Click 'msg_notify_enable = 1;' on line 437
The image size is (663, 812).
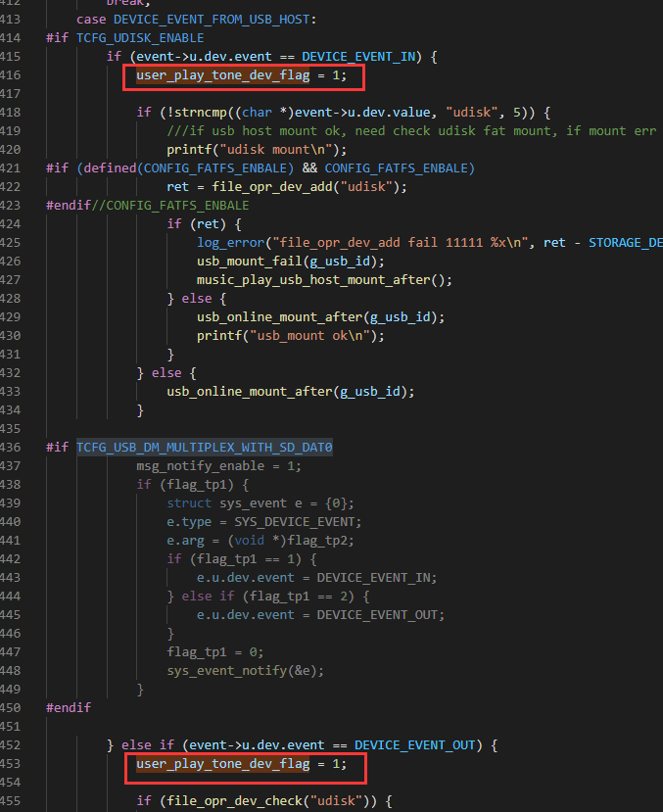point(218,466)
